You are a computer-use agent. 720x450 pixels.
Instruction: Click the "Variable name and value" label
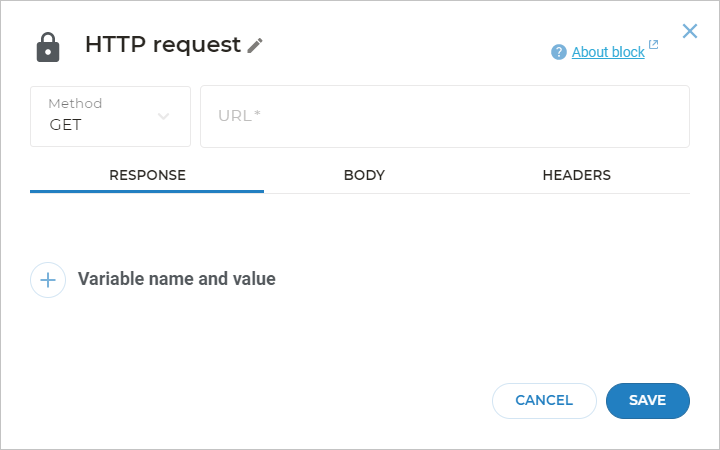(x=176, y=280)
